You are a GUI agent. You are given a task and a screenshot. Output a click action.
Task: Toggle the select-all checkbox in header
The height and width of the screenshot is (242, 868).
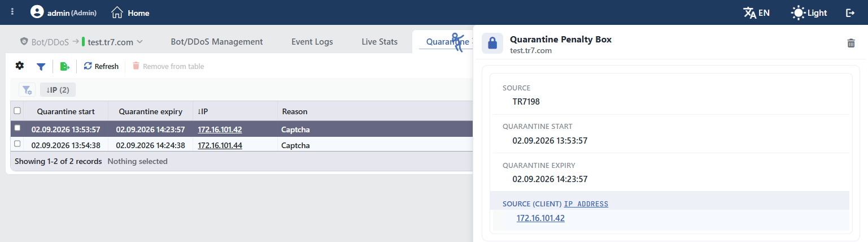point(18,111)
